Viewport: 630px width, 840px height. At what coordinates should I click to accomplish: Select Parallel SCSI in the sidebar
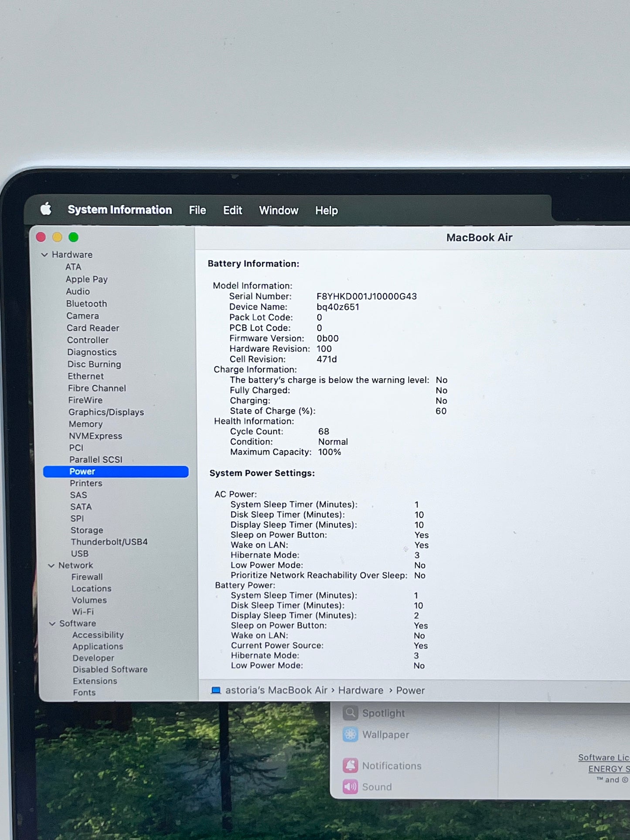96,459
